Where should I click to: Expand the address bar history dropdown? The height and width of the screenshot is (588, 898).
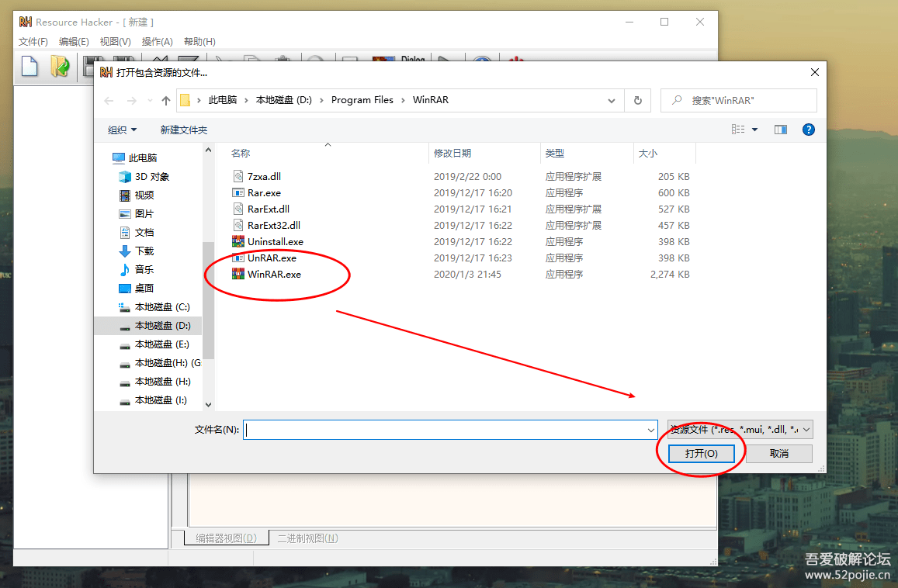[611, 101]
